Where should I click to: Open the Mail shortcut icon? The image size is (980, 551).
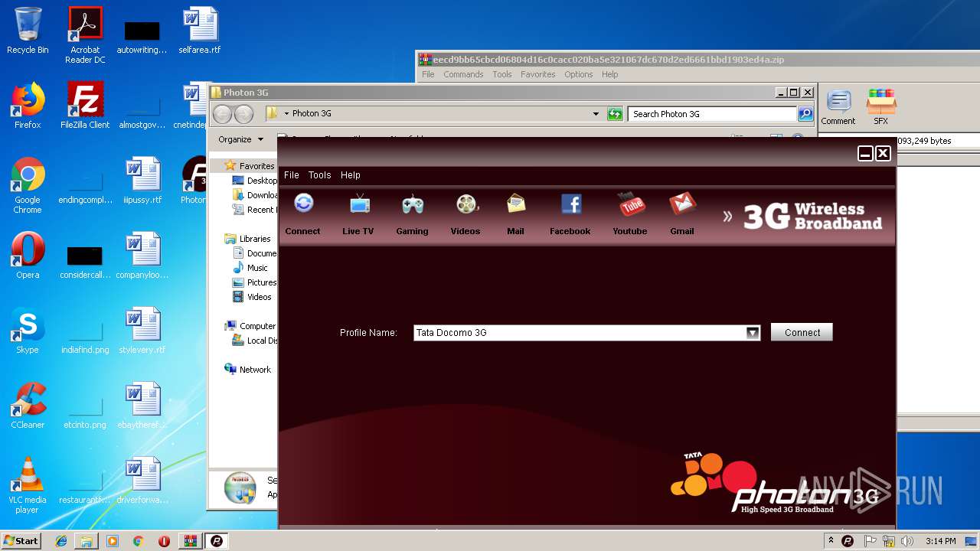click(x=516, y=214)
